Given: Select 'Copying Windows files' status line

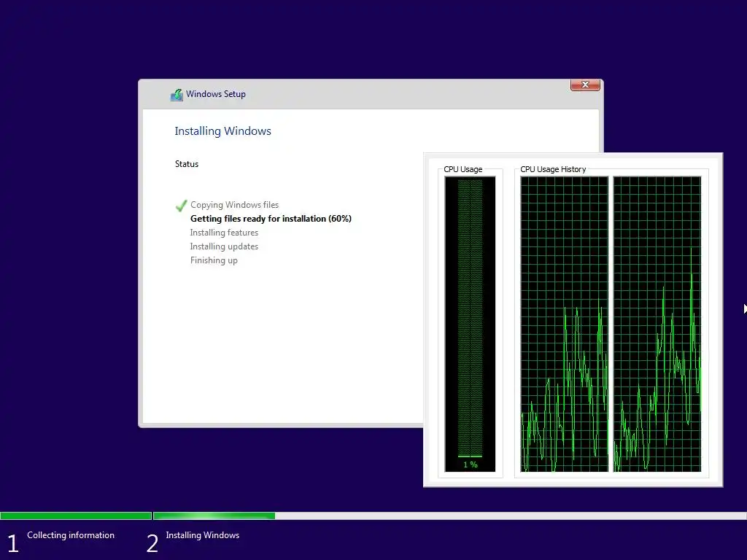Looking at the screenshot, I should (234, 205).
